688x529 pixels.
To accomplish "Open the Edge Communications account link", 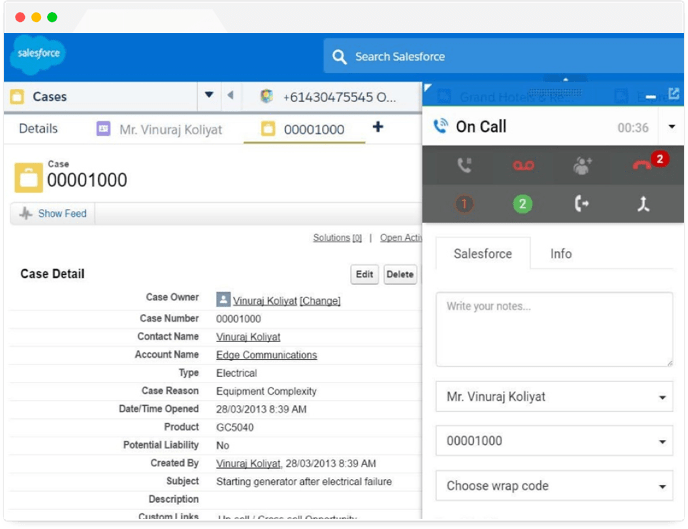I will coord(266,355).
